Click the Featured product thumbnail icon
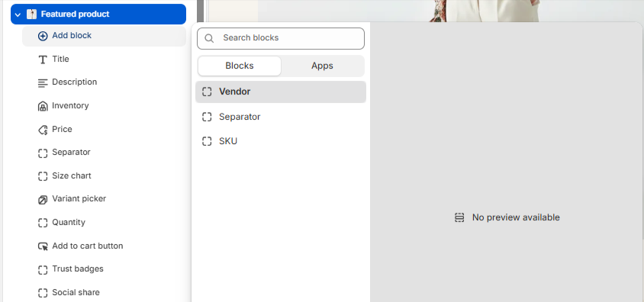Viewport: 644px width, 302px height. [31, 14]
